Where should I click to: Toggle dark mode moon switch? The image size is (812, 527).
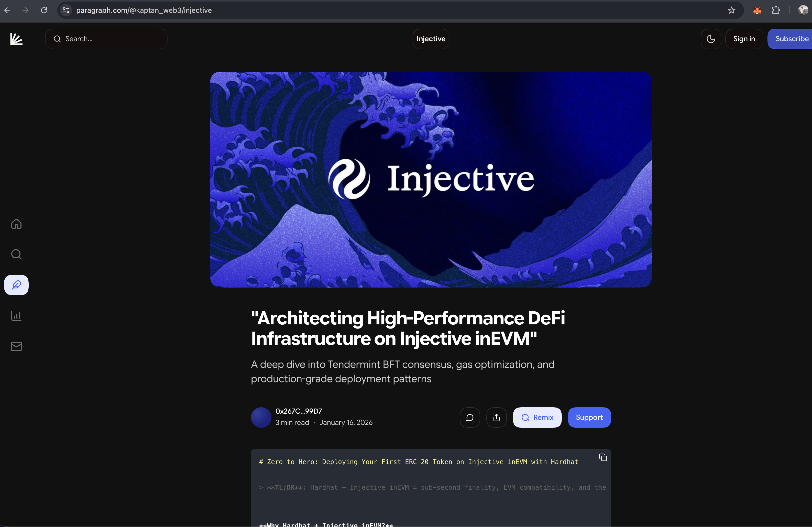coord(710,39)
